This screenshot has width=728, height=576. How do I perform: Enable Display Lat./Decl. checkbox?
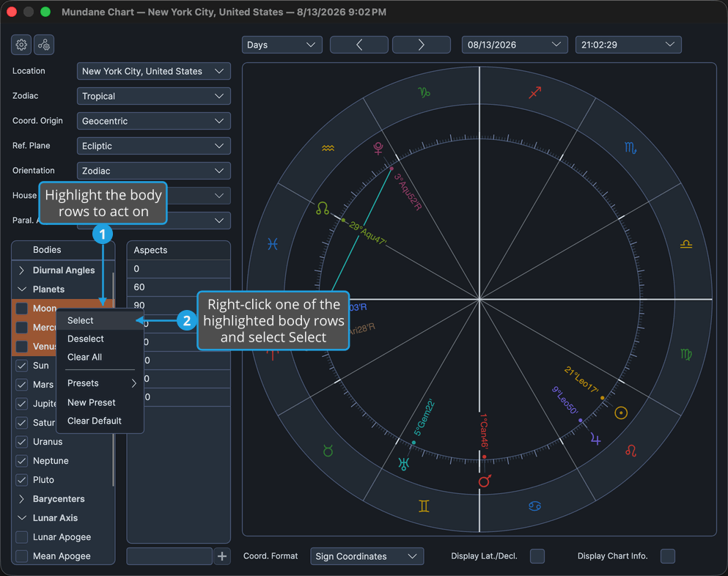537,556
